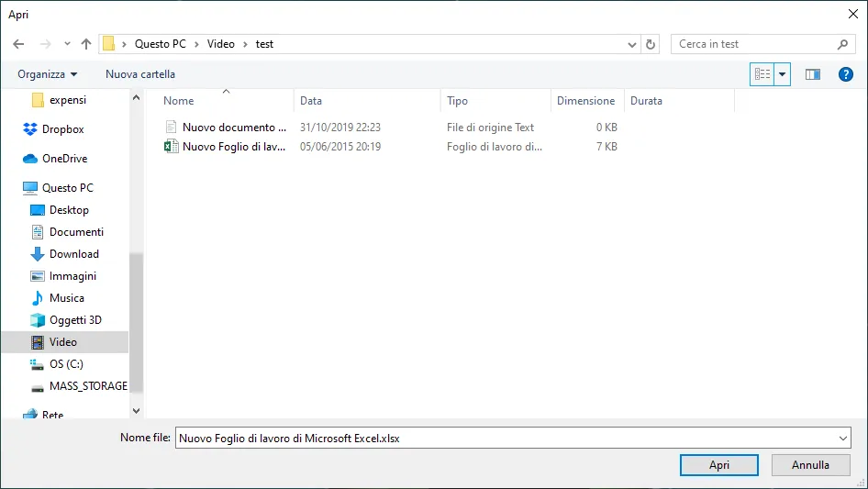Expand the Nome file combo box

pos(842,439)
